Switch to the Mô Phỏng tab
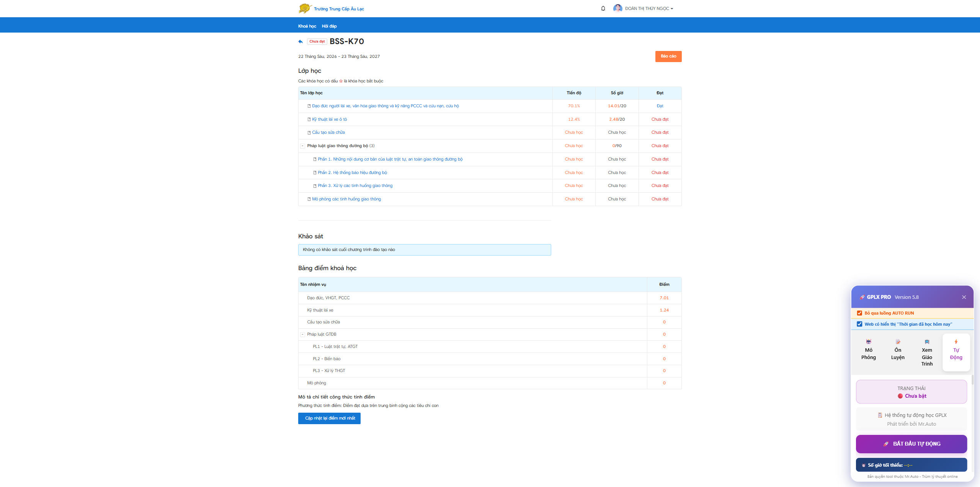Screen dimensions: 980x487 (869, 352)
